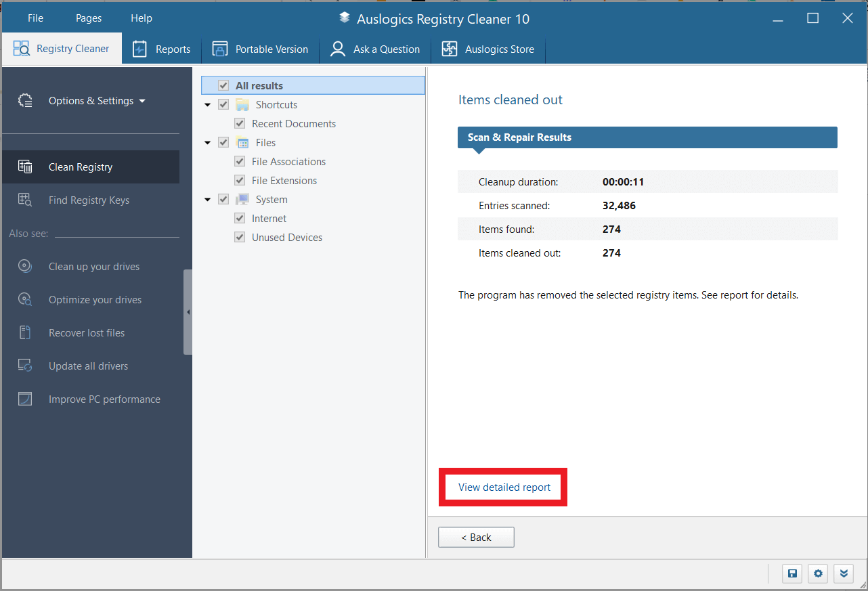Click the Back button
The height and width of the screenshot is (591, 868).
476,537
